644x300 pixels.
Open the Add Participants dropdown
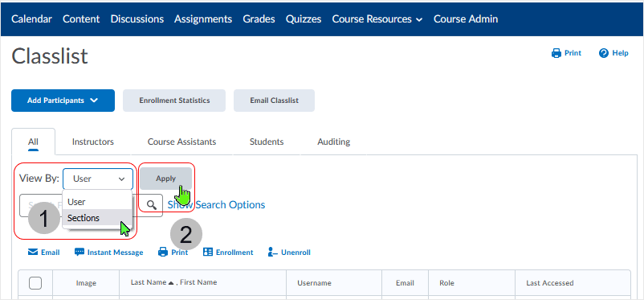63,101
